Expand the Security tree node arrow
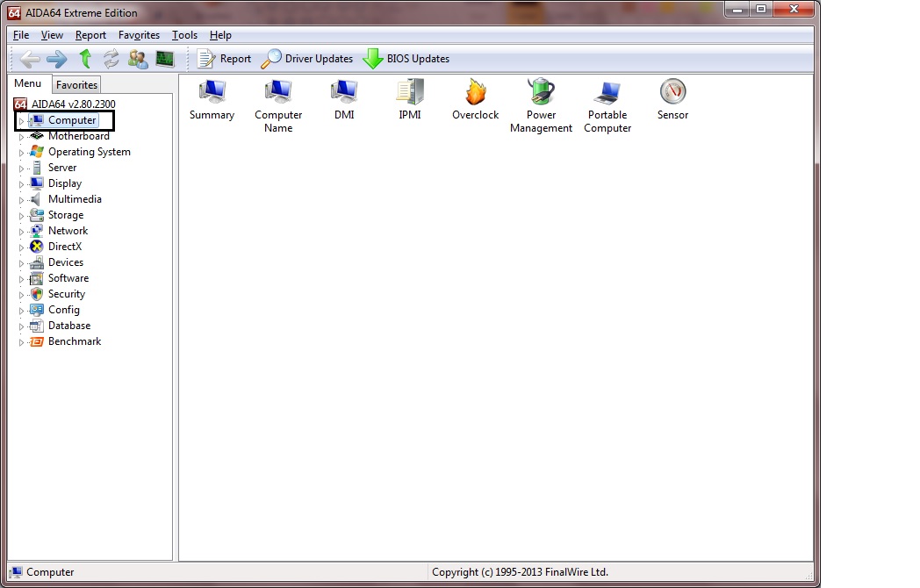The height and width of the screenshot is (588, 920). coord(21,295)
